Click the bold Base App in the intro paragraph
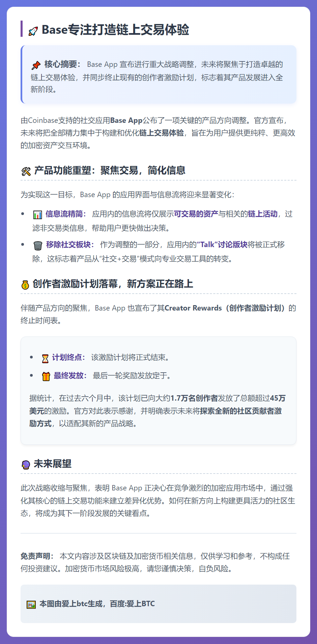317x644 pixels. [126, 120]
